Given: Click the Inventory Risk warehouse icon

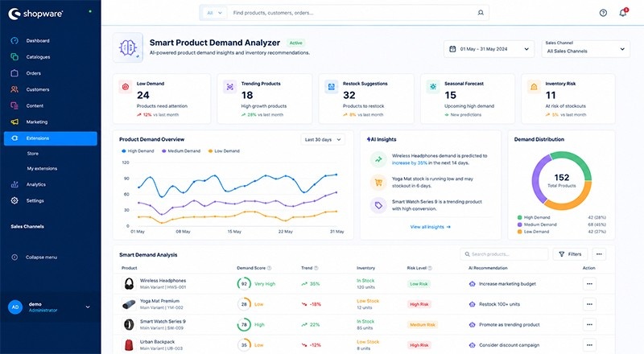Looking at the screenshot, I should click(x=534, y=87).
